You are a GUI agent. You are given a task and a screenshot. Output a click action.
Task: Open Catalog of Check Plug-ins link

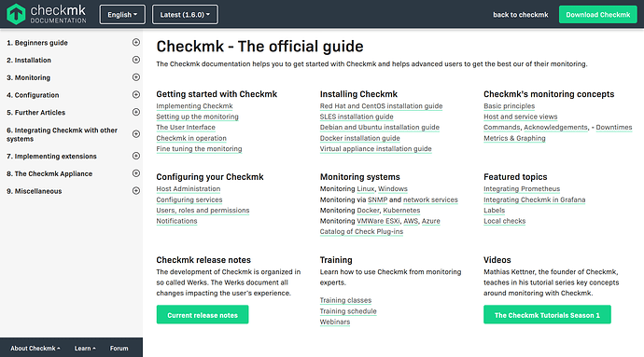coord(361,232)
